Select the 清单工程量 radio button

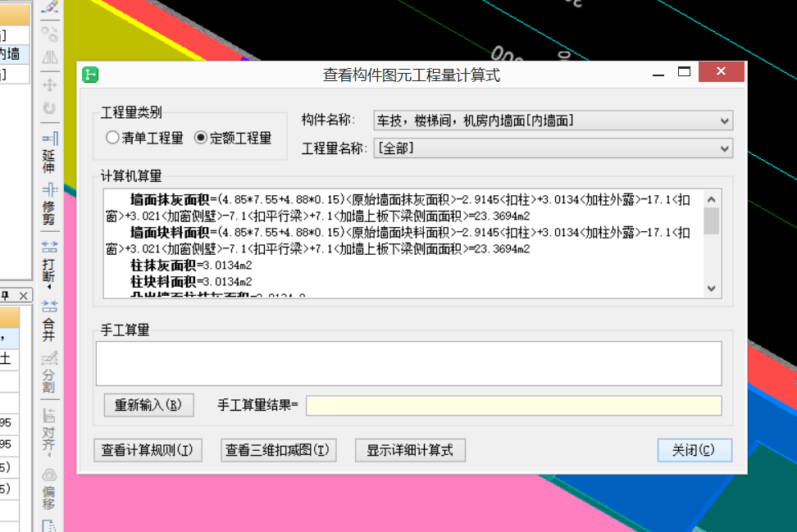112,138
